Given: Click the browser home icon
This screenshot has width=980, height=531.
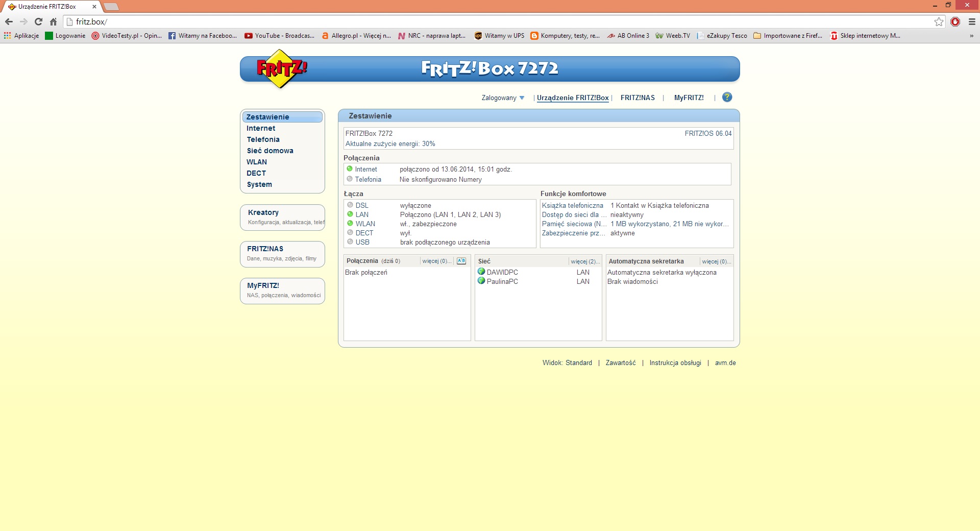Looking at the screenshot, I should (x=53, y=22).
